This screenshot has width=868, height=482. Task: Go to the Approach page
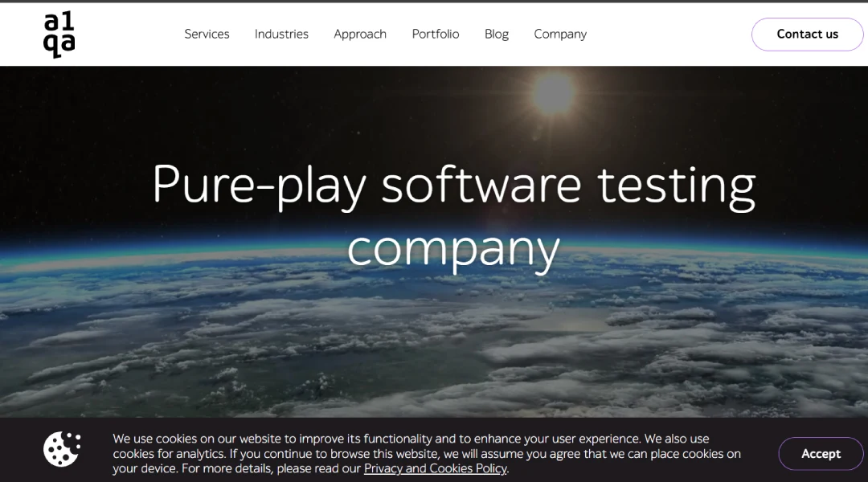pyautogui.click(x=360, y=34)
